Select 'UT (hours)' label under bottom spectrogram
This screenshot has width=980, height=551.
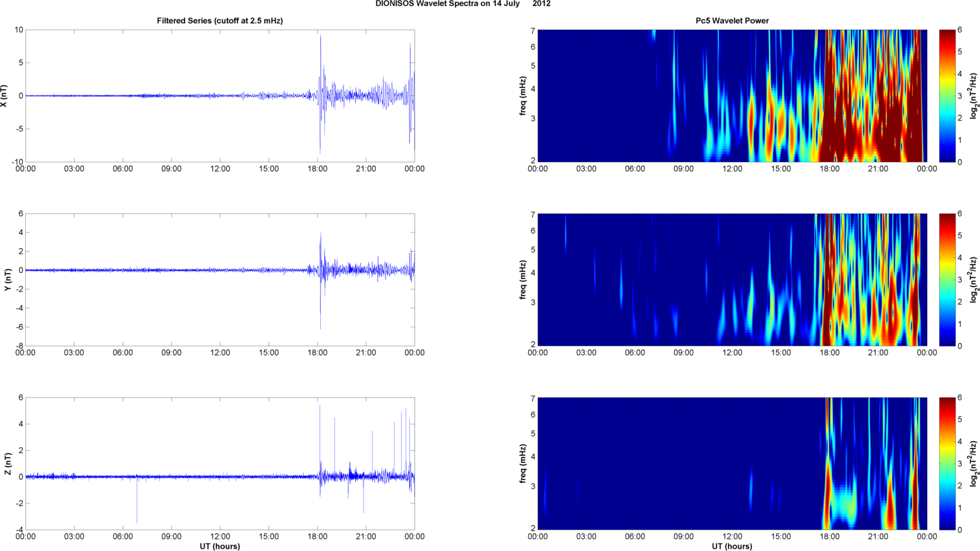coord(732,546)
